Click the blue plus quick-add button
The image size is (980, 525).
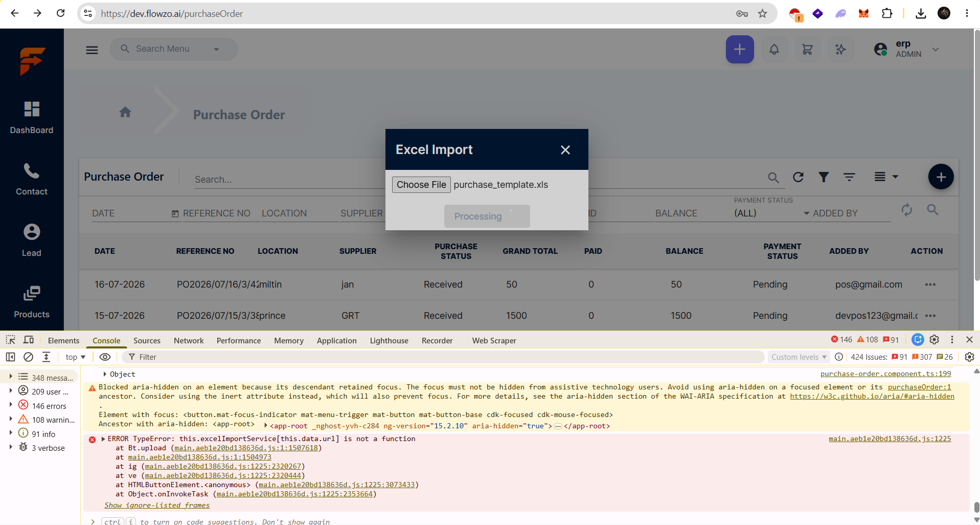point(740,49)
